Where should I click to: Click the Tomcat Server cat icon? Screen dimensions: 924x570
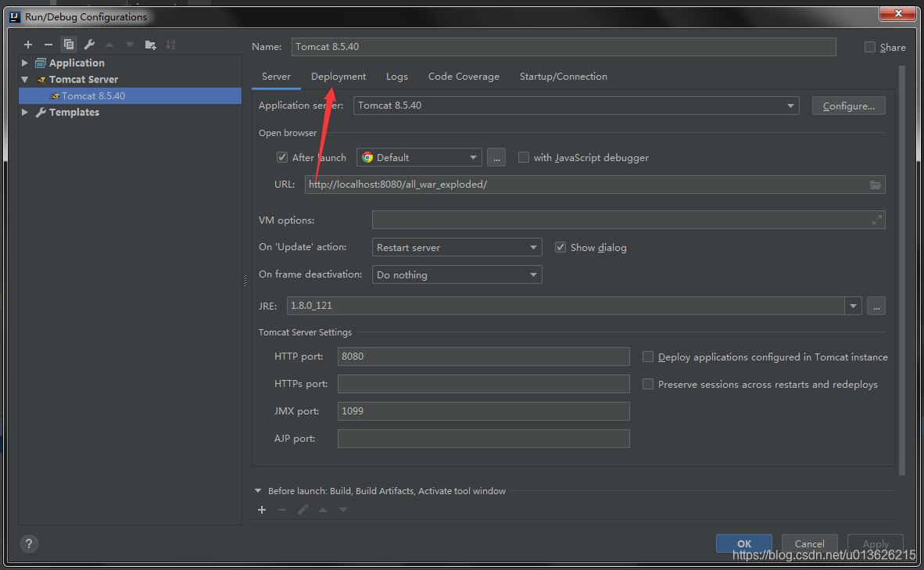pos(41,80)
